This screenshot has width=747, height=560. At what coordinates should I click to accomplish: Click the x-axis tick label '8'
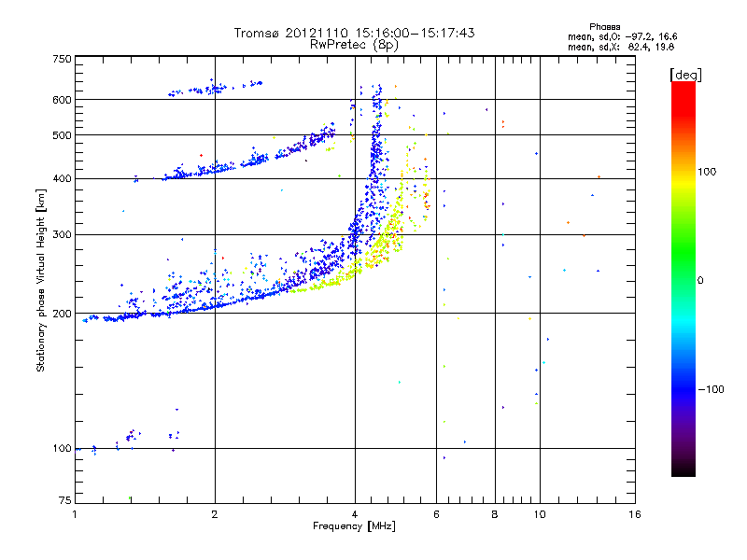click(x=495, y=514)
